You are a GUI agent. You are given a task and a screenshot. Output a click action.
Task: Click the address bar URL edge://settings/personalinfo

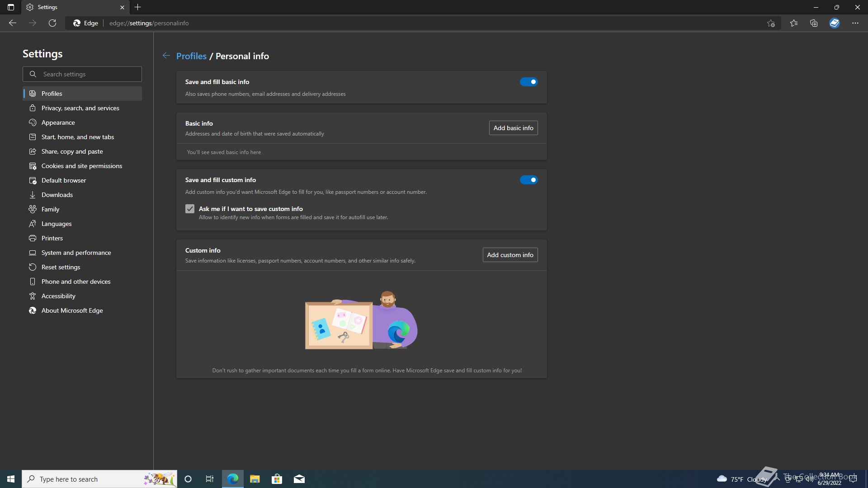point(149,23)
